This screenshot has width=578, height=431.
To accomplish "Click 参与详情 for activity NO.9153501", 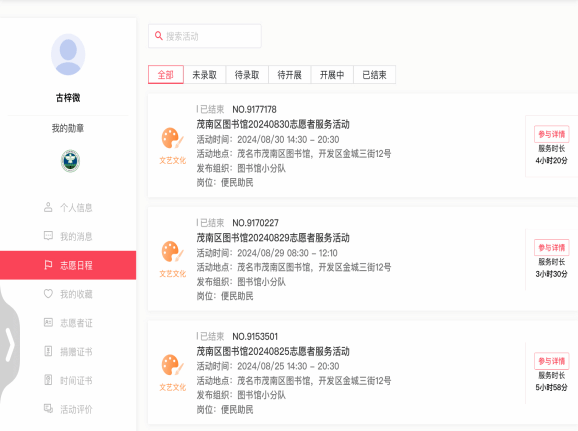I will coord(551,361).
